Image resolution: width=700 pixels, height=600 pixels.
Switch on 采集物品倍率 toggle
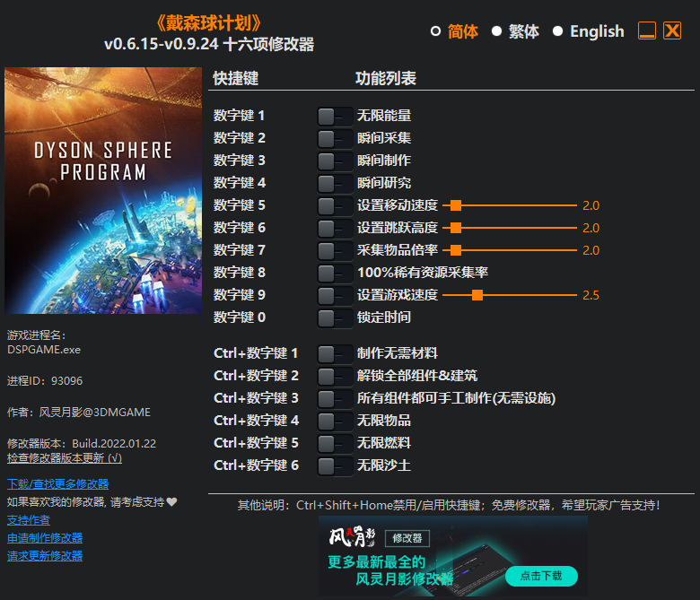pyautogui.click(x=335, y=251)
